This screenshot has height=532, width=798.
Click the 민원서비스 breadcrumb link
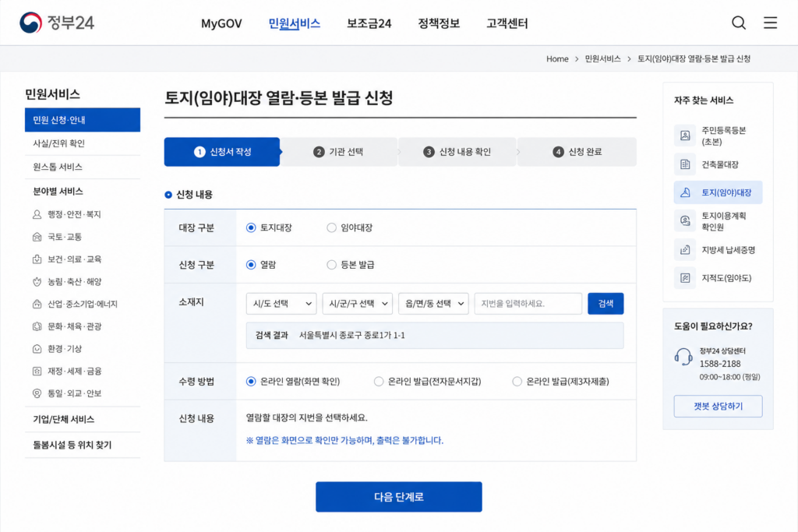[602, 59]
